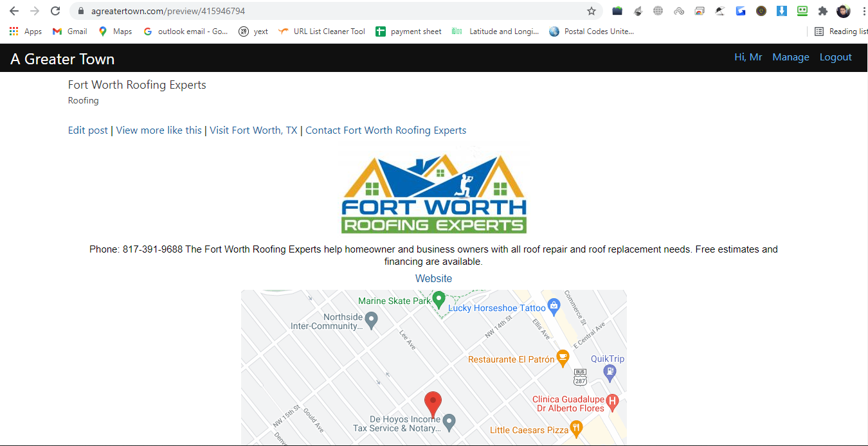The width and height of the screenshot is (868, 446).
Task: Click the View more like this link
Action: 159,130
